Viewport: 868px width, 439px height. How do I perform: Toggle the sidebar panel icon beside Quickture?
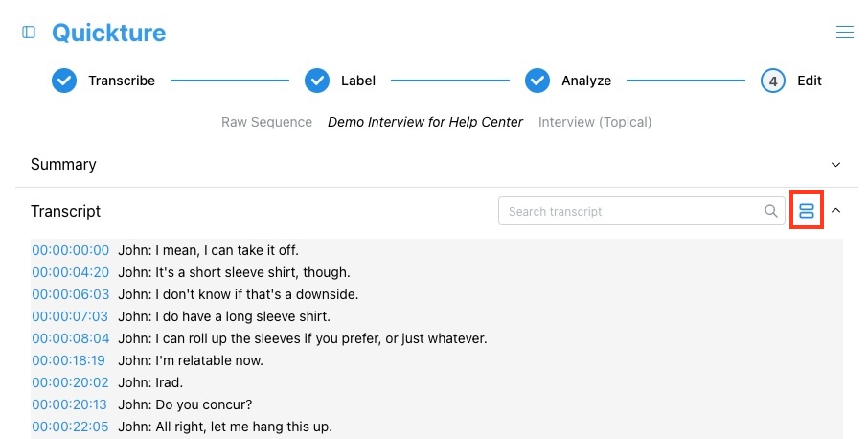click(29, 33)
